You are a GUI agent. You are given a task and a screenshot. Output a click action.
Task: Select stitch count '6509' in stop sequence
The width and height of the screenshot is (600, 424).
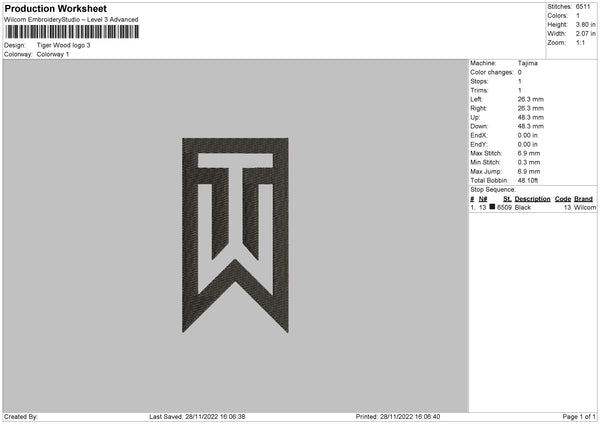(x=504, y=207)
